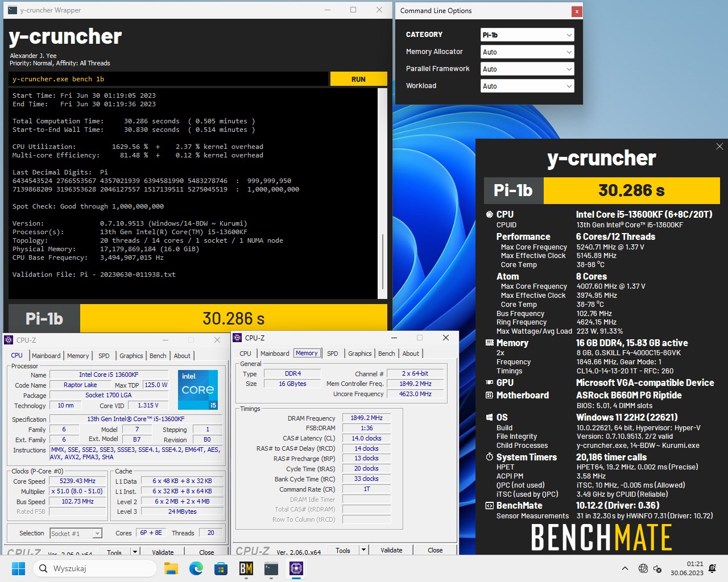Screen dimensions: 728x582
Task: Open About tab in left CPU-Z window
Action: (x=182, y=356)
